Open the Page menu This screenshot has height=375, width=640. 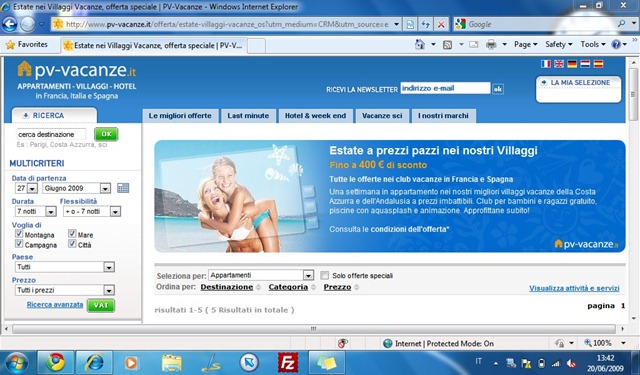coord(525,44)
